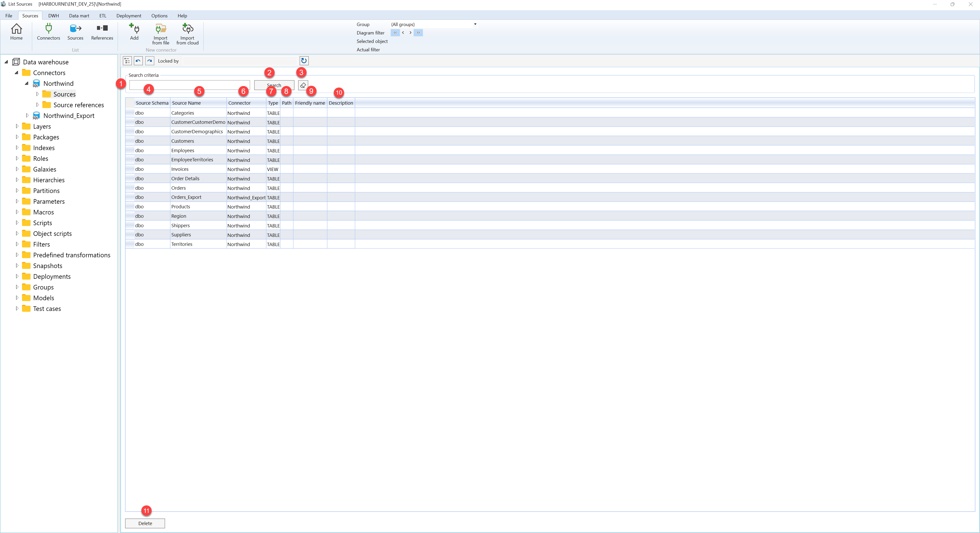This screenshot has width=980, height=533.
Task: Add a new connector
Action: [134, 32]
